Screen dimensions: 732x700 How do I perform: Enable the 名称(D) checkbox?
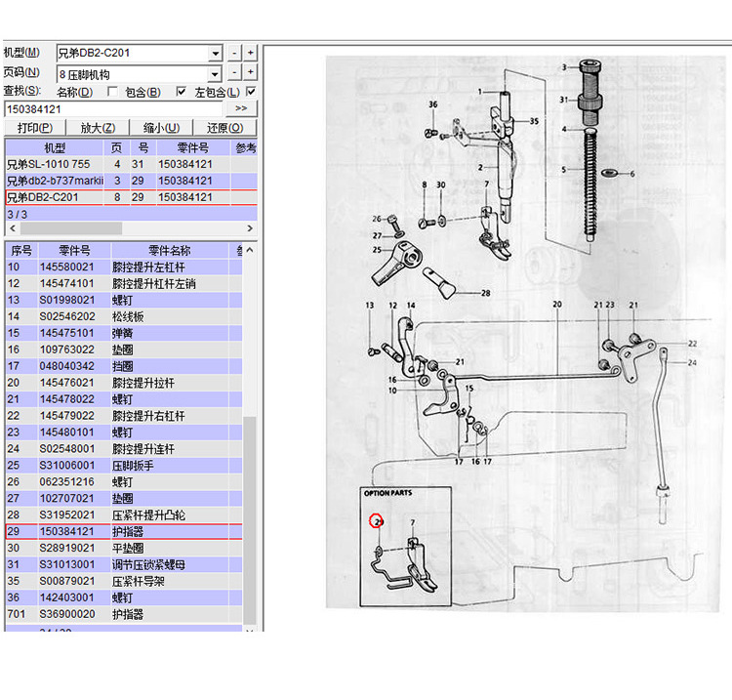tap(112, 92)
